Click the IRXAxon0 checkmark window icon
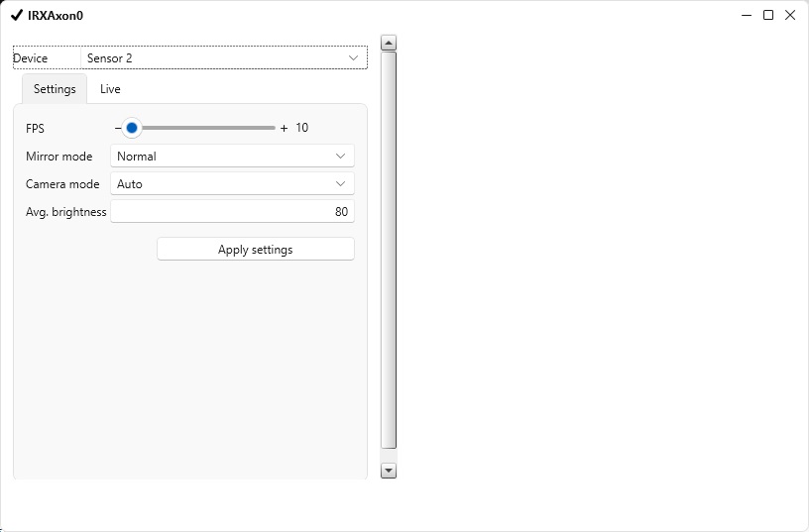This screenshot has width=809, height=532. [17, 15]
